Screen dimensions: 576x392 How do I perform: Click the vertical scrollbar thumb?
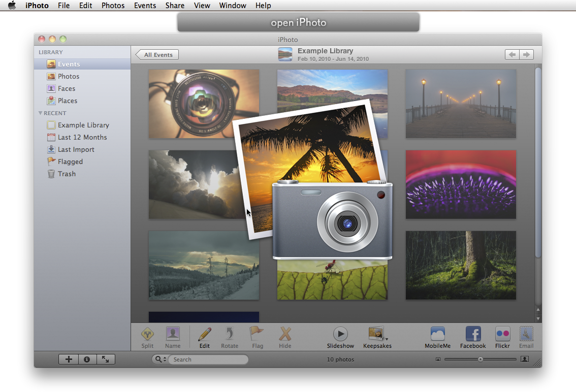tap(538, 162)
